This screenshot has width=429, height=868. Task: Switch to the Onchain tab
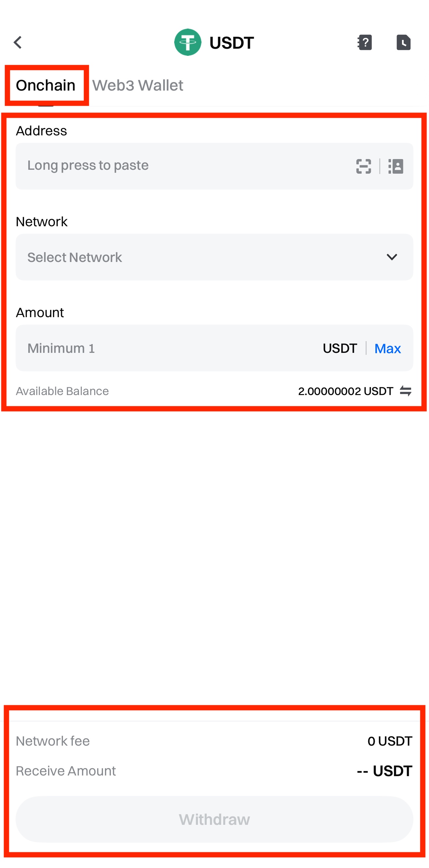(x=45, y=85)
